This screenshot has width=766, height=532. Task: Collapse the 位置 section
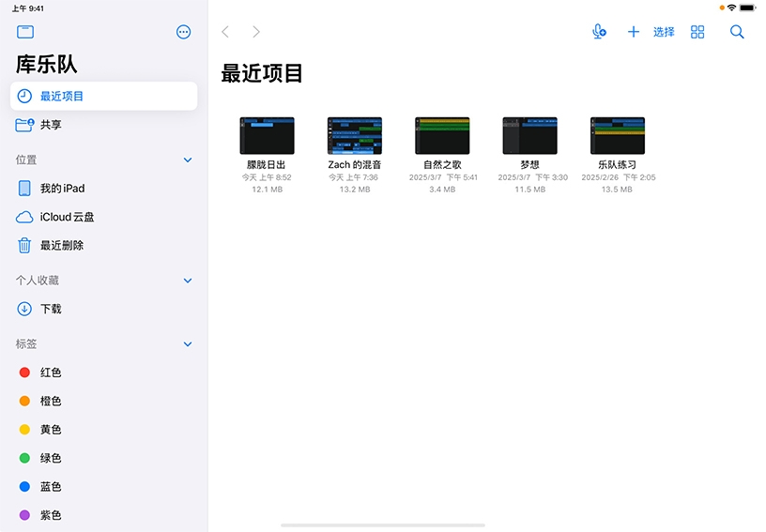pyautogui.click(x=188, y=160)
